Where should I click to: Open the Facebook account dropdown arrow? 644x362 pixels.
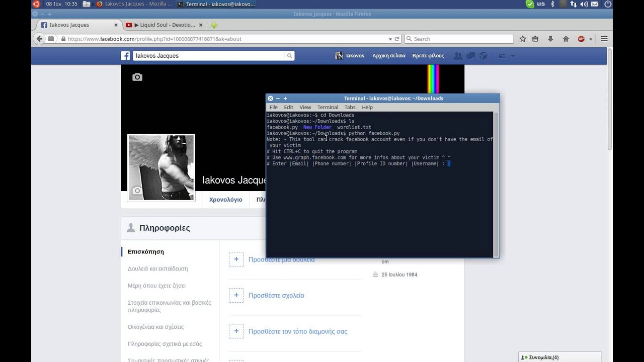[x=513, y=56]
